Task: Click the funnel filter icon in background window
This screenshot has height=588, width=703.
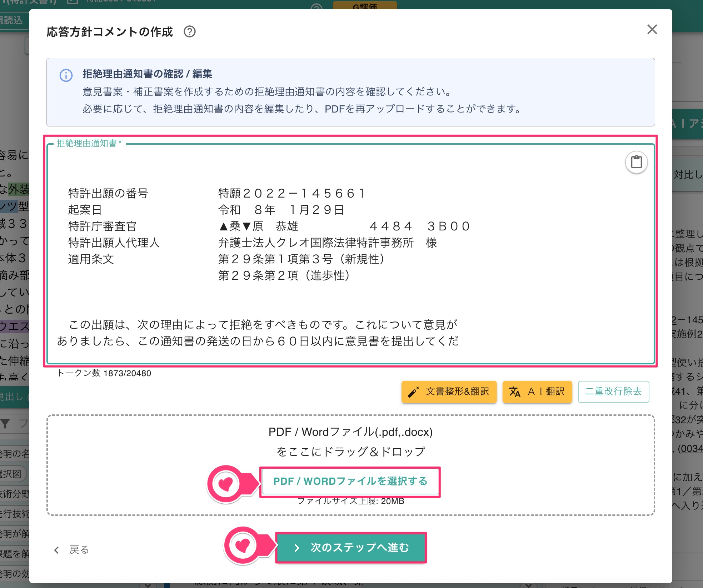Action: click(x=5, y=424)
